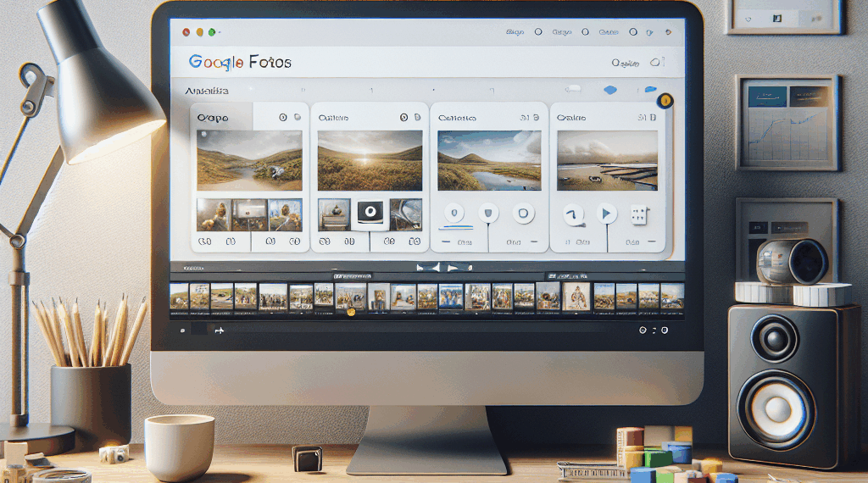This screenshot has width=868, height=483.
Task: Click the dotted grid icon in fourth card
Action: (x=639, y=215)
